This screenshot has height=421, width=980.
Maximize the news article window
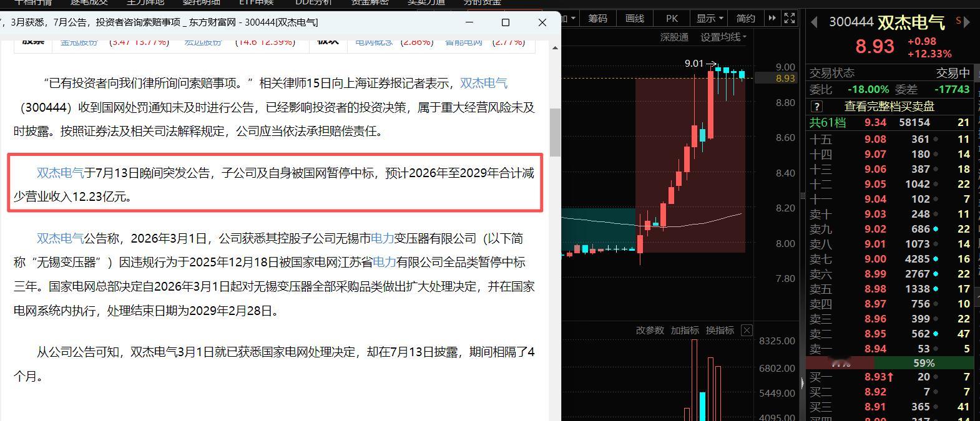[506, 22]
